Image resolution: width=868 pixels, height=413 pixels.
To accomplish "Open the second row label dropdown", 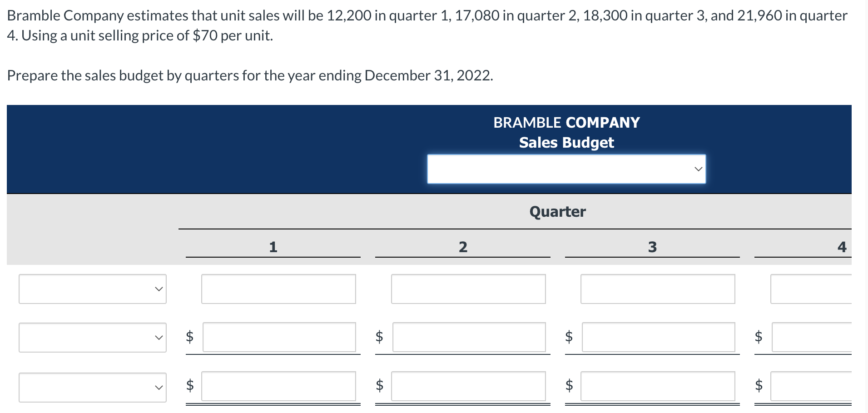I will (x=93, y=337).
